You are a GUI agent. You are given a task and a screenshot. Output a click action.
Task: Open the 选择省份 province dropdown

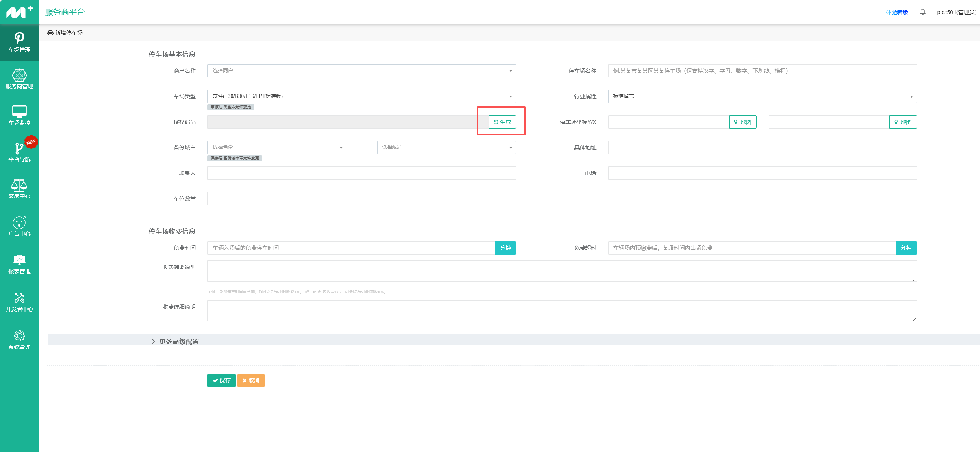click(277, 148)
